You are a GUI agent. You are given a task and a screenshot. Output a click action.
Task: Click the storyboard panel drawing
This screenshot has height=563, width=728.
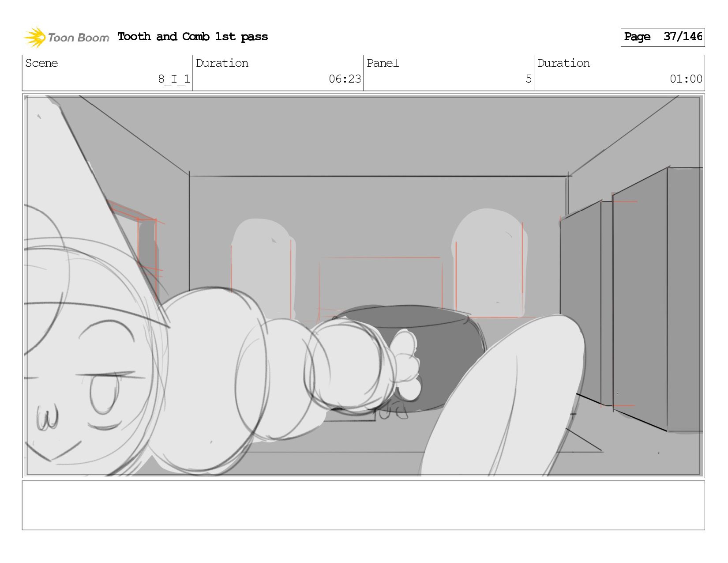363,286
